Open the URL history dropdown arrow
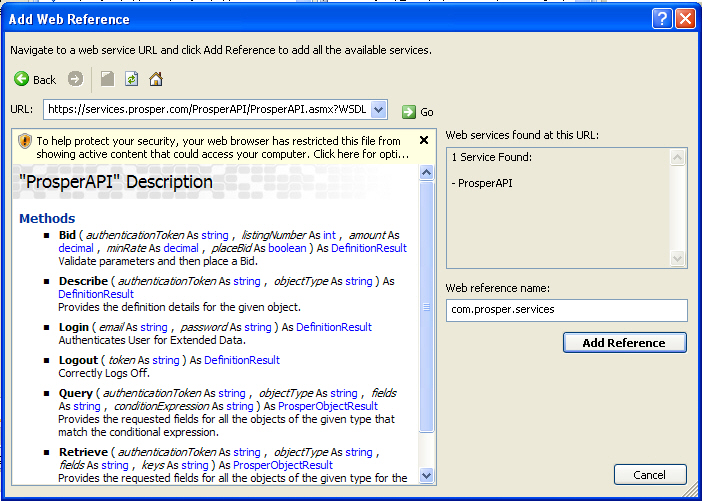The width and height of the screenshot is (702, 501). [379, 110]
